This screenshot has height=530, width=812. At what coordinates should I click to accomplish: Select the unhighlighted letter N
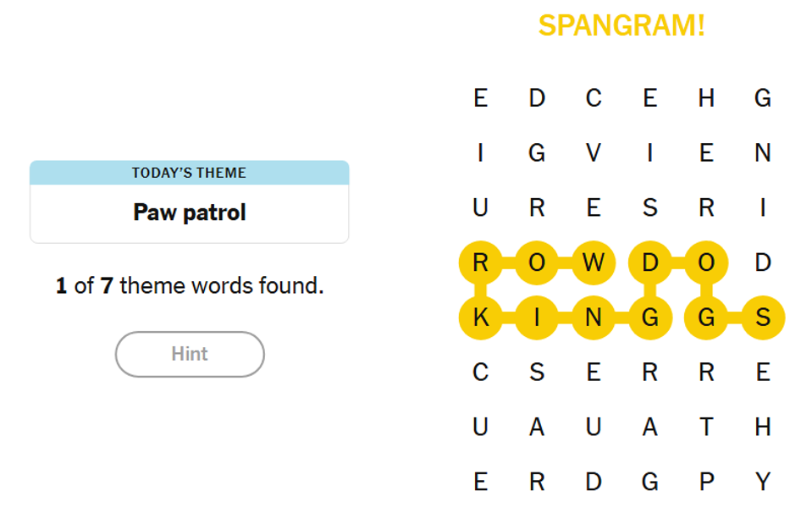point(763,153)
